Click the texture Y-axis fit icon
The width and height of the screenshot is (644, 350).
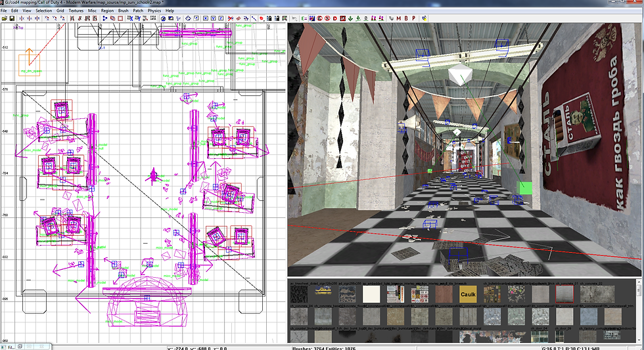click(137, 18)
